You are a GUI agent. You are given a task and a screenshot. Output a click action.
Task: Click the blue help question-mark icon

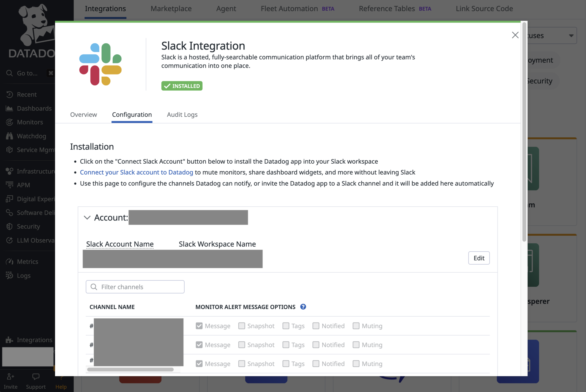[x=303, y=307]
